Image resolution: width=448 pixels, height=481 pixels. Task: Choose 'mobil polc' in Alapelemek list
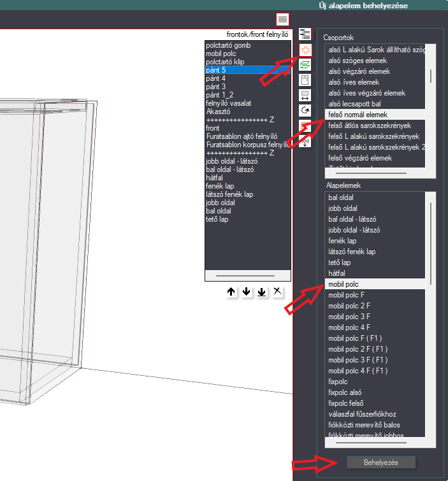(x=375, y=284)
